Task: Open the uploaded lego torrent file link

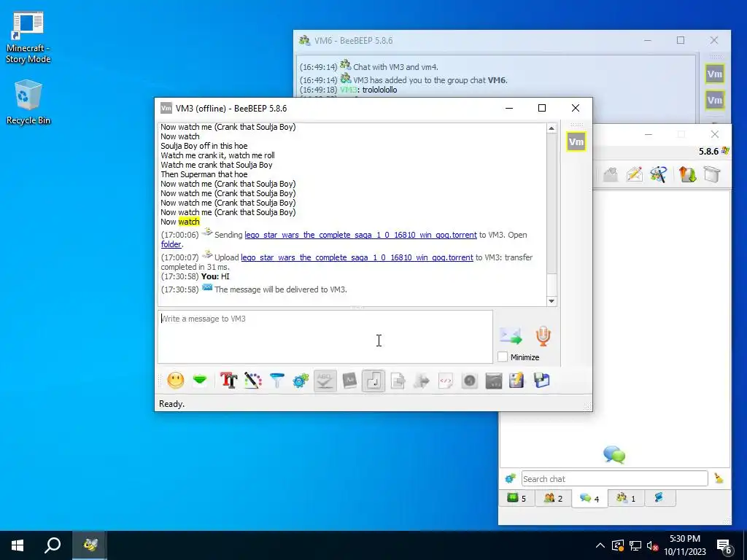Action: click(357, 257)
